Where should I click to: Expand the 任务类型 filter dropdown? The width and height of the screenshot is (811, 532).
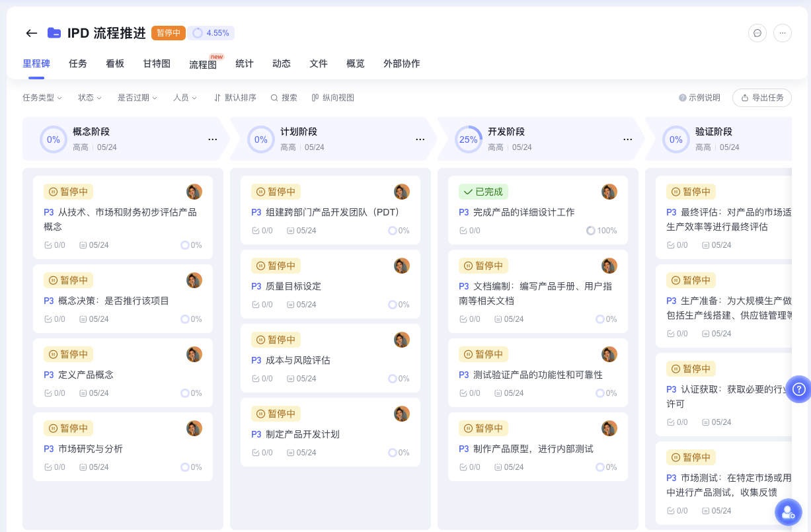point(42,98)
